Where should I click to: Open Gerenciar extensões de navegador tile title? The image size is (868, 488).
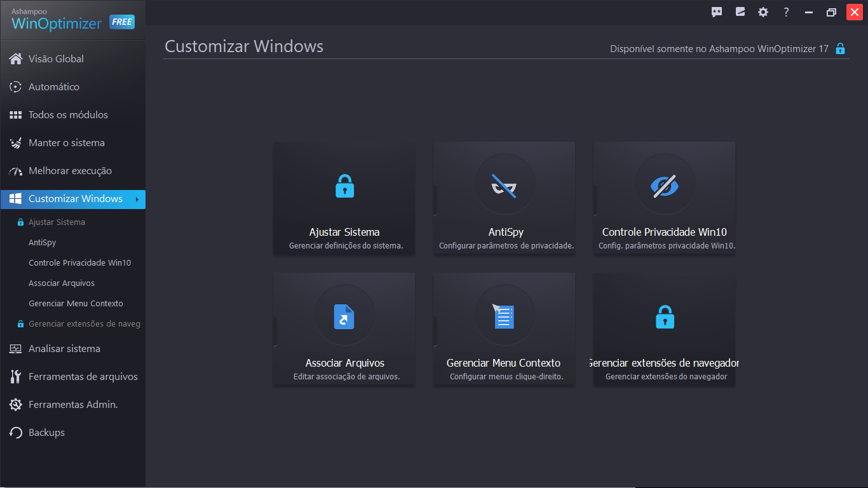[x=665, y=363]
